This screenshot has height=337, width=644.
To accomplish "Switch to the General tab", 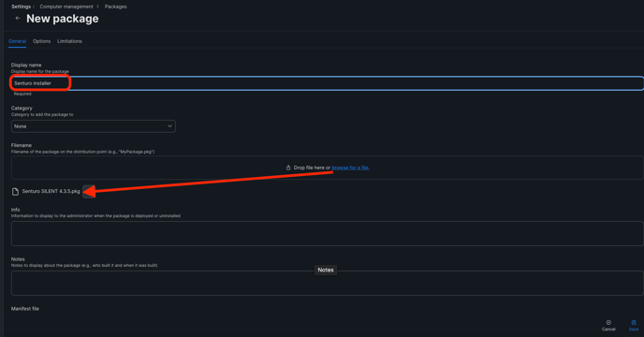I will (17, 41).
